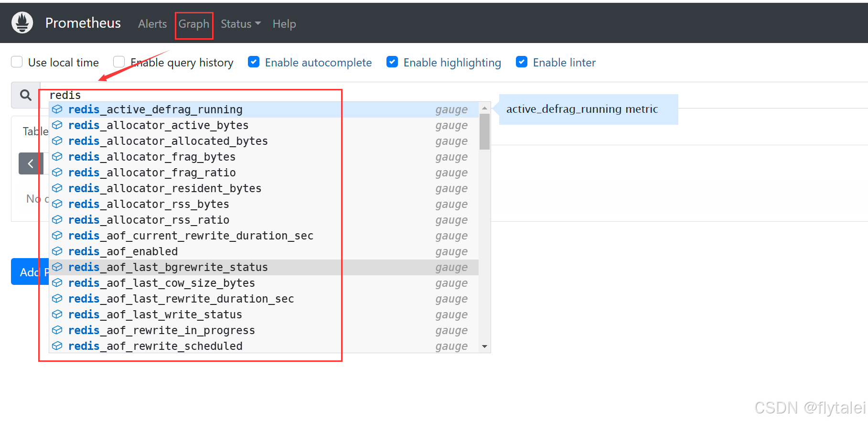Click the cube icon beside redis_aof_last_rewrite_duration_sec

57,299
